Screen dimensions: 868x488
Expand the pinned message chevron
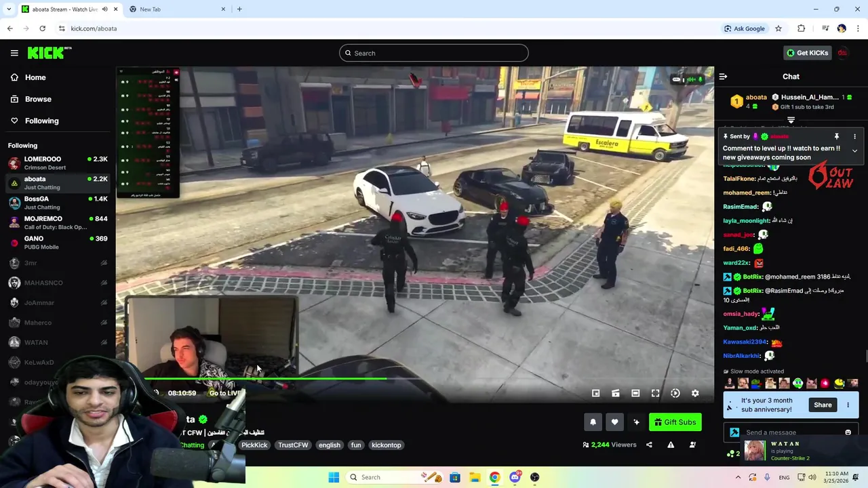click(x=854, y=151)
